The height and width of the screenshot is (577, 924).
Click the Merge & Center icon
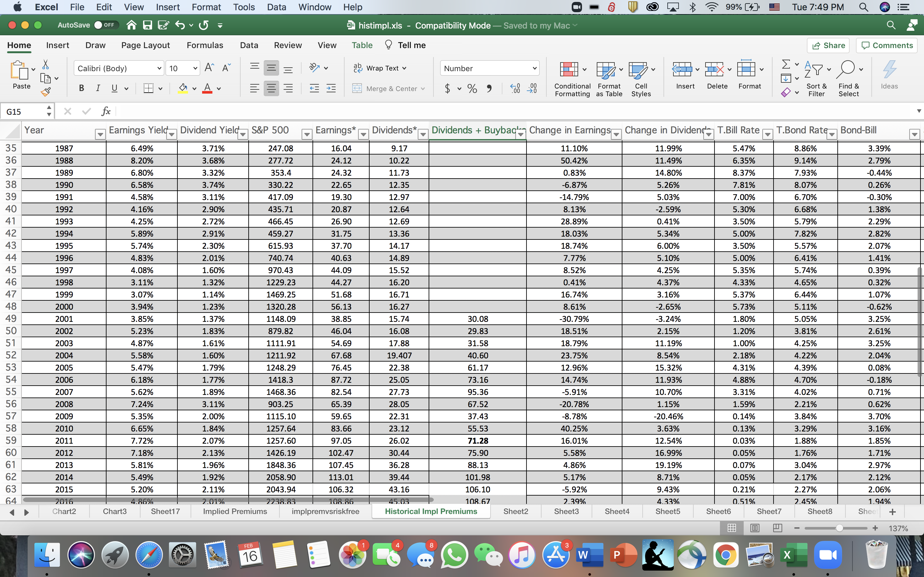click(x=357, y=88)
